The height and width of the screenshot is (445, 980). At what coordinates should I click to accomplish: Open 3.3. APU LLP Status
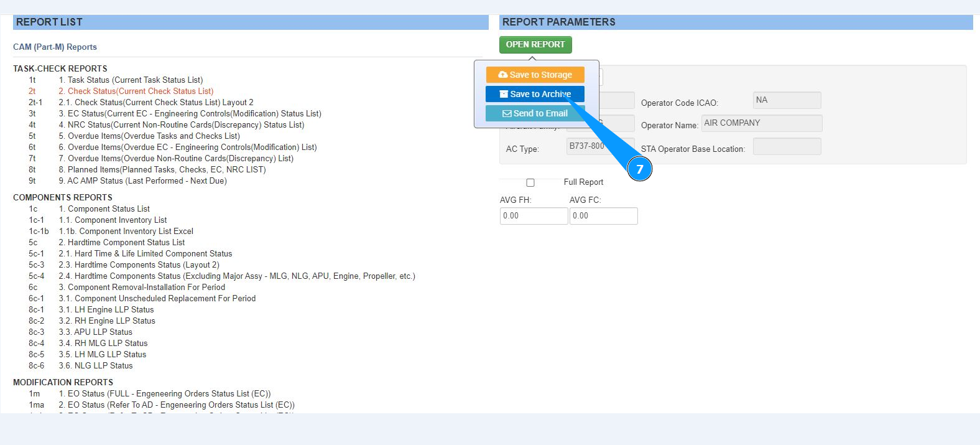click(x=96, y=332)
